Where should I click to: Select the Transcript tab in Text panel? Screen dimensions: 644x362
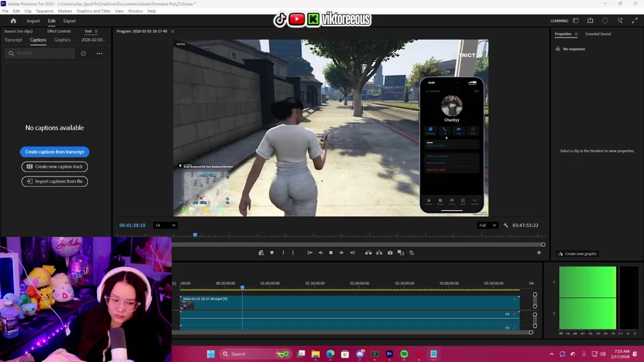pyautogui.click(x=13, y=40)
